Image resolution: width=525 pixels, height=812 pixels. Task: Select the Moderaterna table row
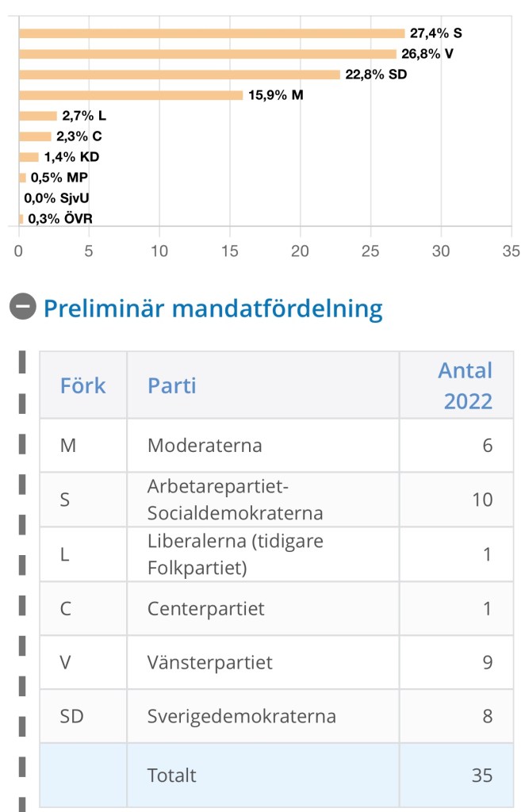point(277,446)
